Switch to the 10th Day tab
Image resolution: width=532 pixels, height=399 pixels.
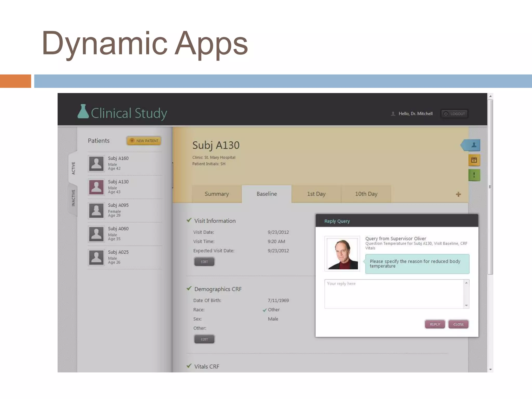pyautogui.click(x=366, y=194)
